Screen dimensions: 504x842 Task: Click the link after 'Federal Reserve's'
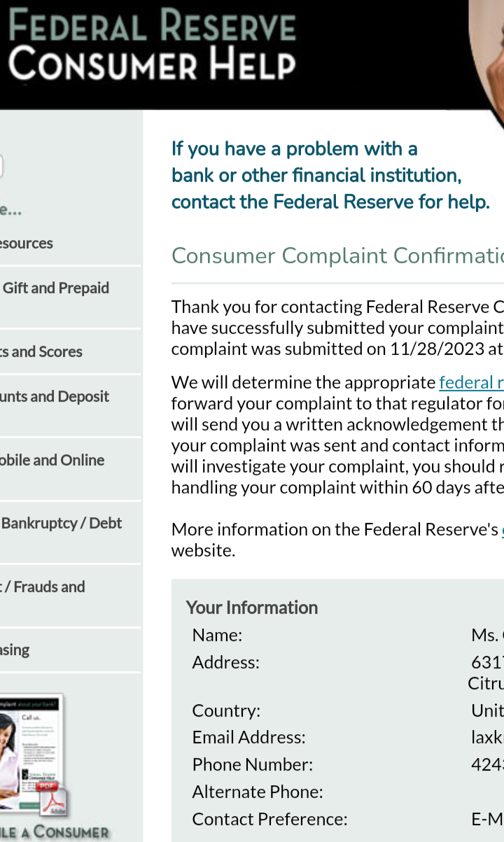click(x=503, y=529)
